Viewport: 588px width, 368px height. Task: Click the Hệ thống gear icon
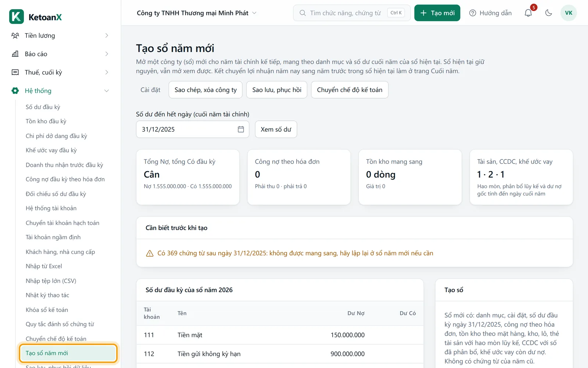click(x=15, y=91)
